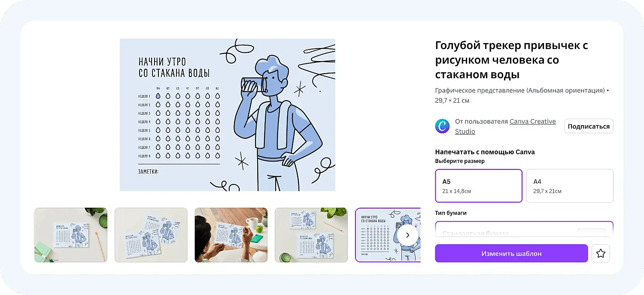Viewport: 644px width, 295px height.
Task: Select the A4 paper size option
Action: point(570,186)
